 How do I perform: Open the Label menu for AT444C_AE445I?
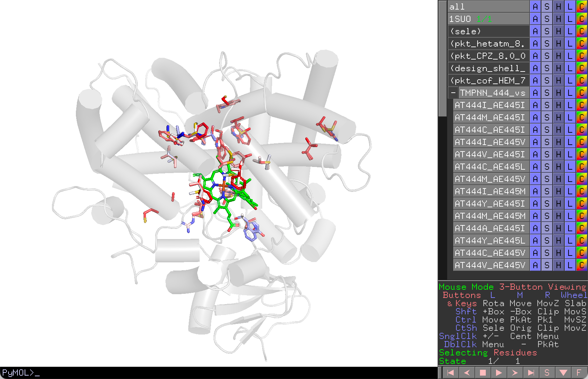coord(570,130)
